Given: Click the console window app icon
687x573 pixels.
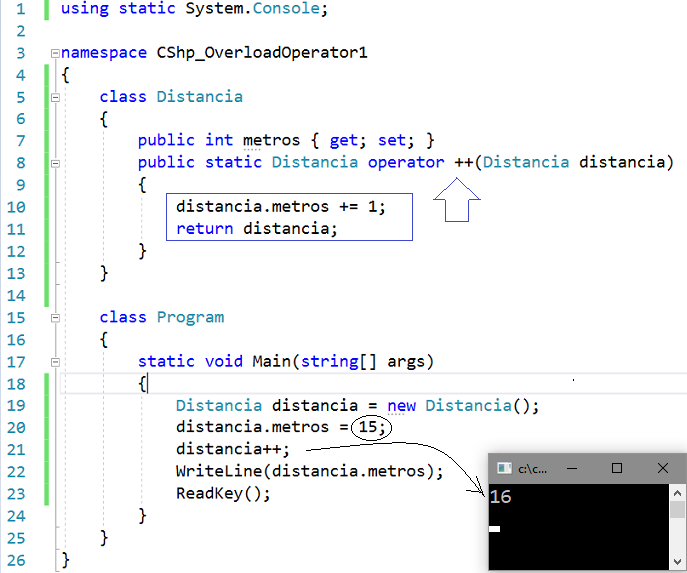Looking at the screenshot, I should tap(504, 468).
